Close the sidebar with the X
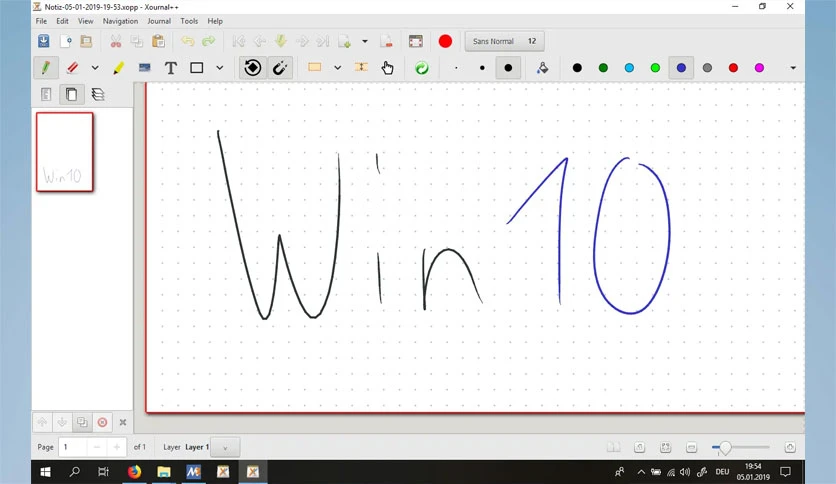This screenshot has height=484, width=836. 123,422
